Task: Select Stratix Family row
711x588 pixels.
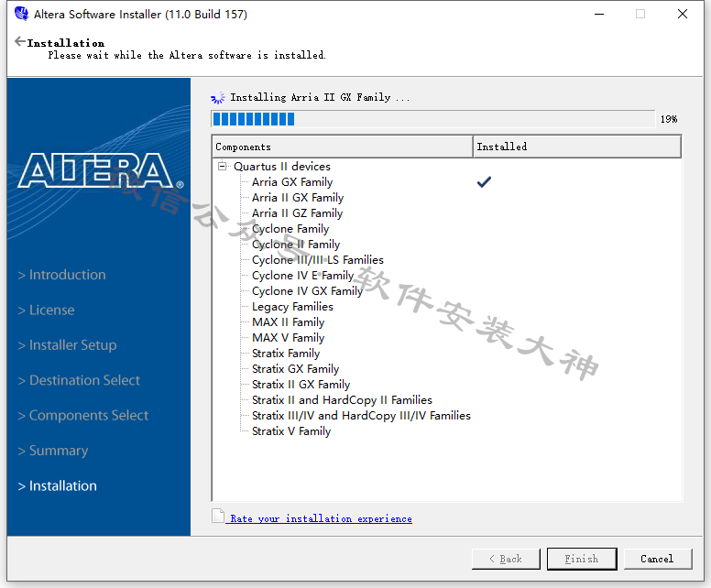Action: tap(286, 354)
